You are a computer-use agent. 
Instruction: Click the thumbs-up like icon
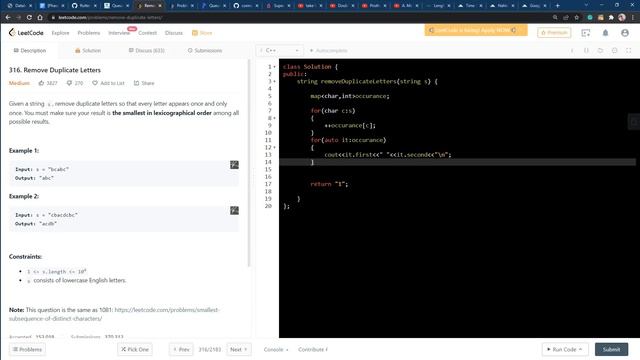click(41, 83)
